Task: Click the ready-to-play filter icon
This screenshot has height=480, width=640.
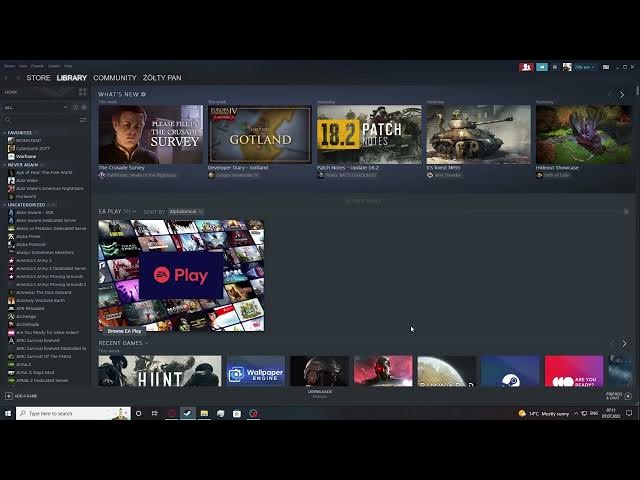Action: 84,107
